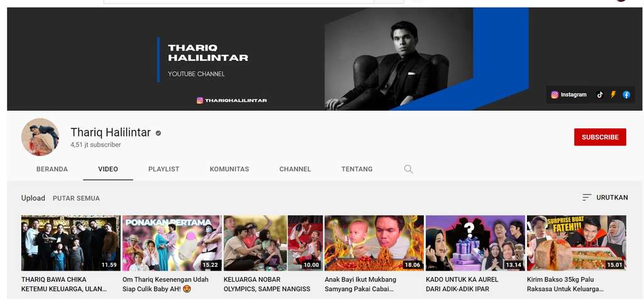The height and width of the screenshot is (299, 644).
Task: Click the verified badge next to Thariq Halilintar
Action: (x=158, y=133)
